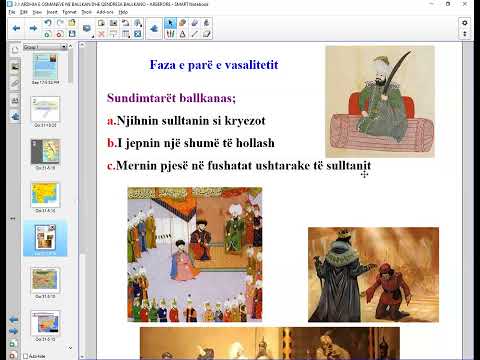The height and width of the screenshot is (360, 480).
Task: Go to next page using toolbar forward arrow
Action: [33, 28]
